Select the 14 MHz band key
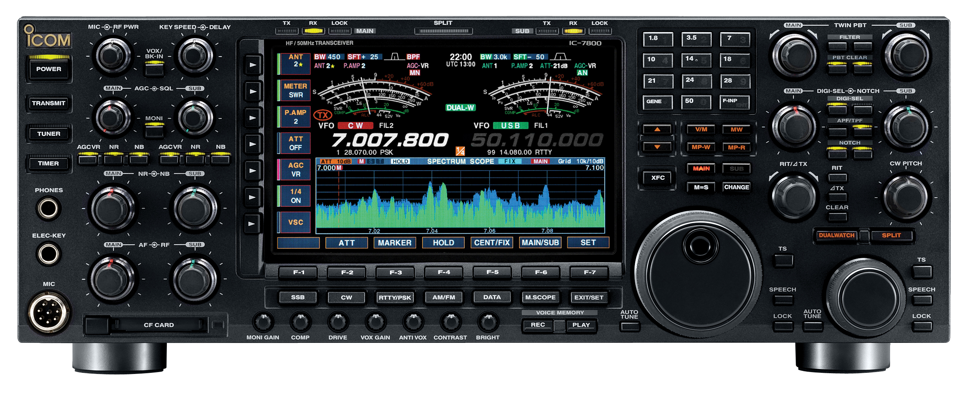The height and width of the screenshot is (399, 980). 696,60
